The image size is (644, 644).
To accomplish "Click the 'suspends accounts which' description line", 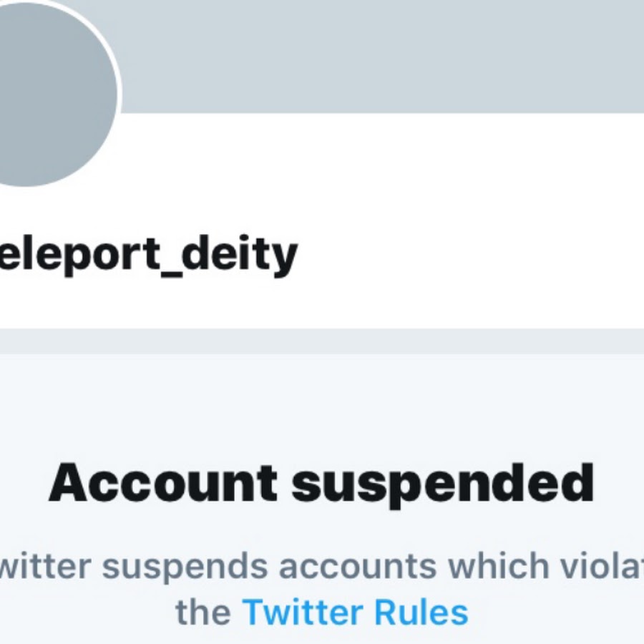I will pos(322,567).
